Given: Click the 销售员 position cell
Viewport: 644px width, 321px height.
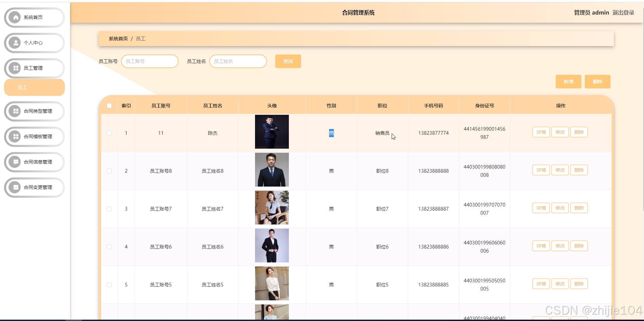Looking at the screenshot, I should click(382, 133).
